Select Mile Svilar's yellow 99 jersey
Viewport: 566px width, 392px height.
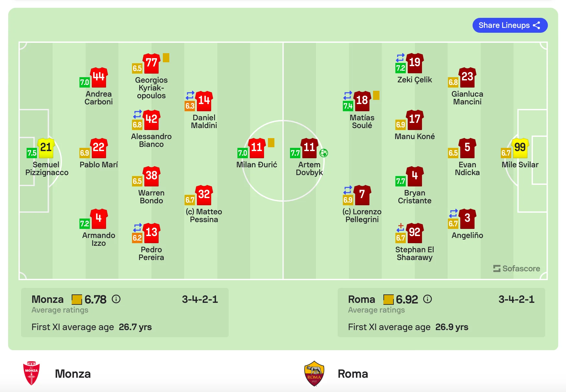520,148
